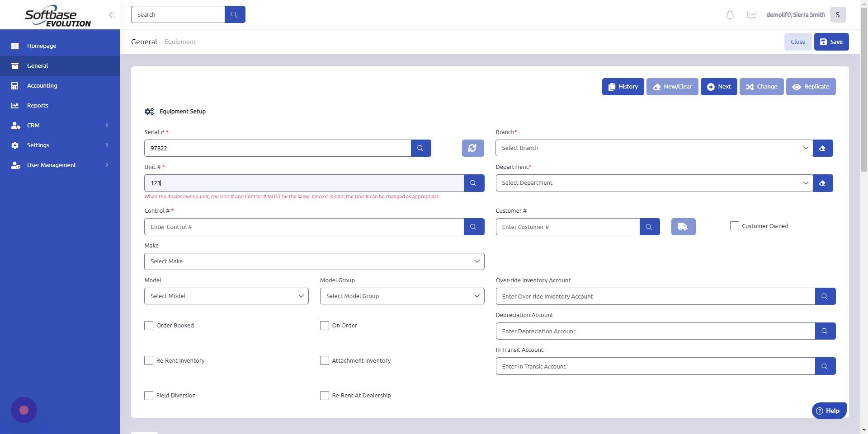The height and width of the screenshot is (434, 868).
Task: Click the refresh icon beside Serial # field
Action: pos(472,148)
